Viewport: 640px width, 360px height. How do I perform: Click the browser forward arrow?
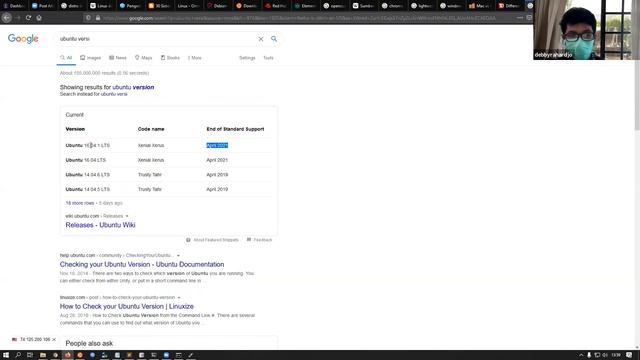(x=18, y=18)
